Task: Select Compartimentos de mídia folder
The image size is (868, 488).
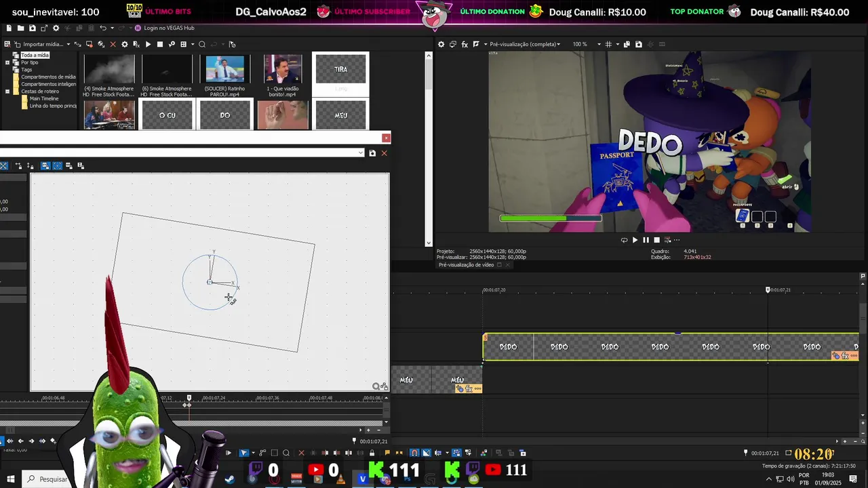Action: [47, 77]
